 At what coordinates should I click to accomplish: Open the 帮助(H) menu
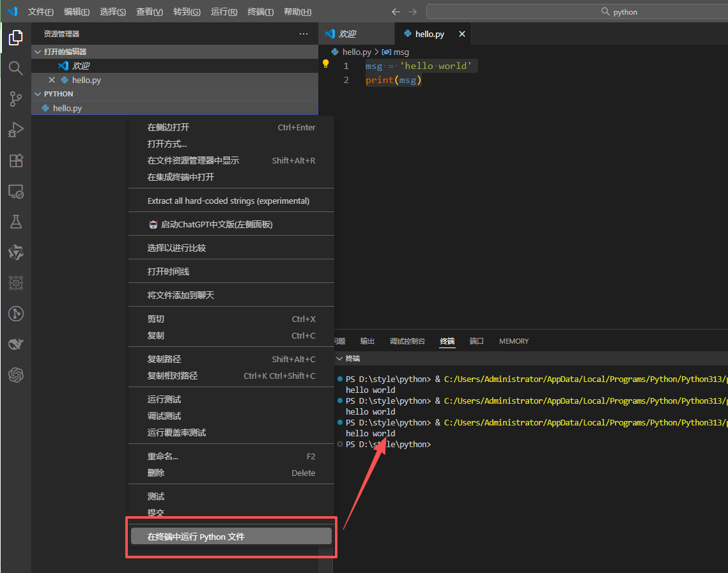pos(298,11)
